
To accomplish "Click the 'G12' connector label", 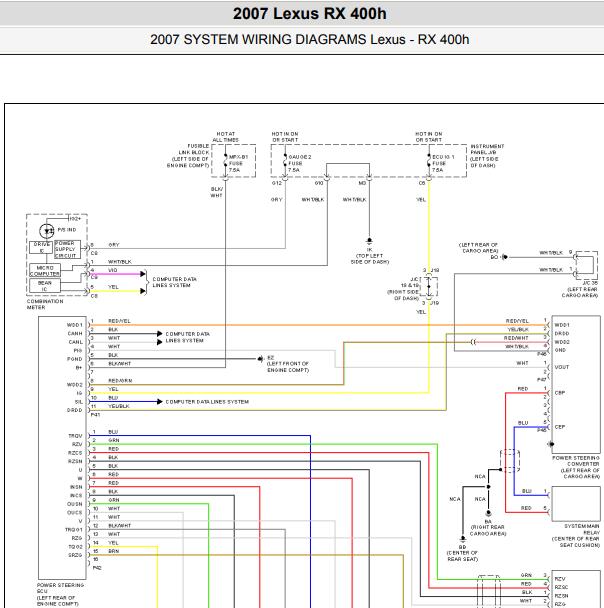I will click(277, 183).
